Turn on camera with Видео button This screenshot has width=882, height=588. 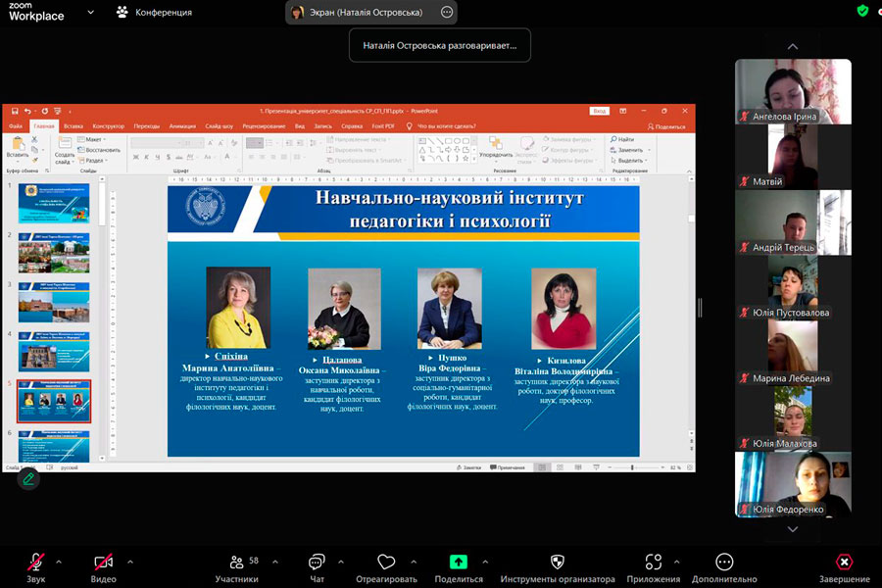tap(104, 563)
